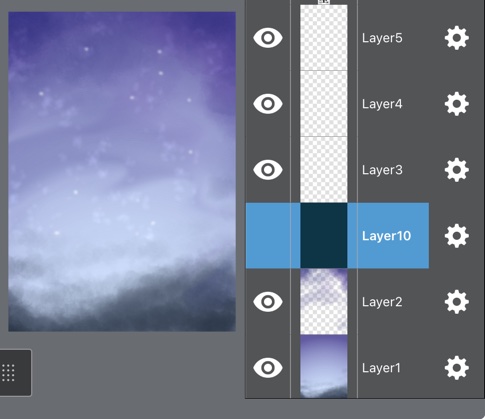
Task: Hide Layer5 using its eye icon
Action: pyautogui.click(x=268, y=38)
